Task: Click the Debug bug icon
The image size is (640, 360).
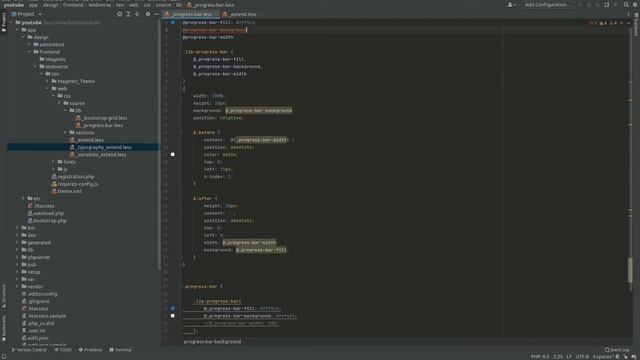Action: pos(589,5)
